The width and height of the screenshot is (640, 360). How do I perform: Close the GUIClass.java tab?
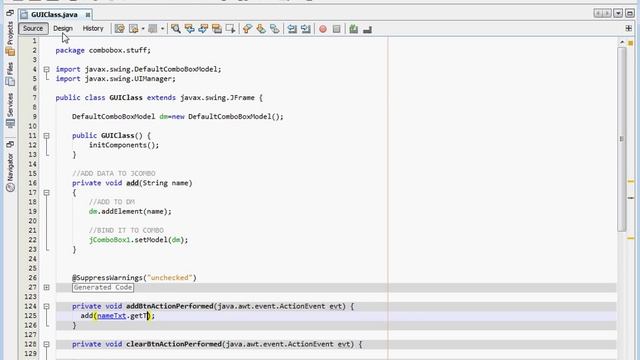point(87,15)
